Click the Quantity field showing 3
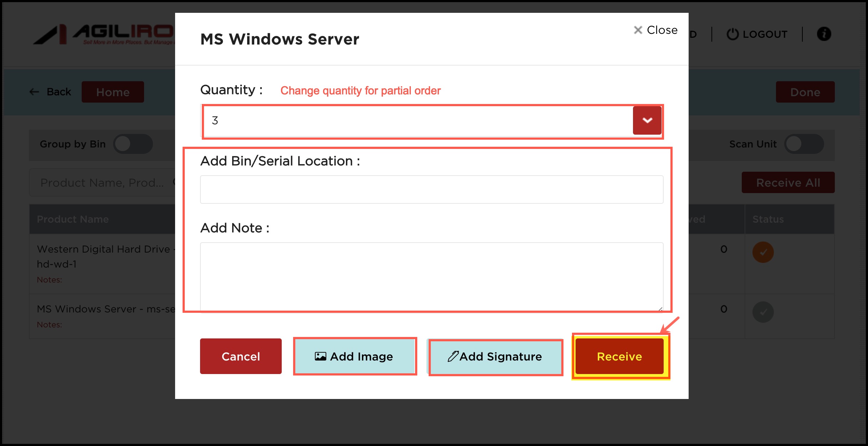 pos(417,120)
